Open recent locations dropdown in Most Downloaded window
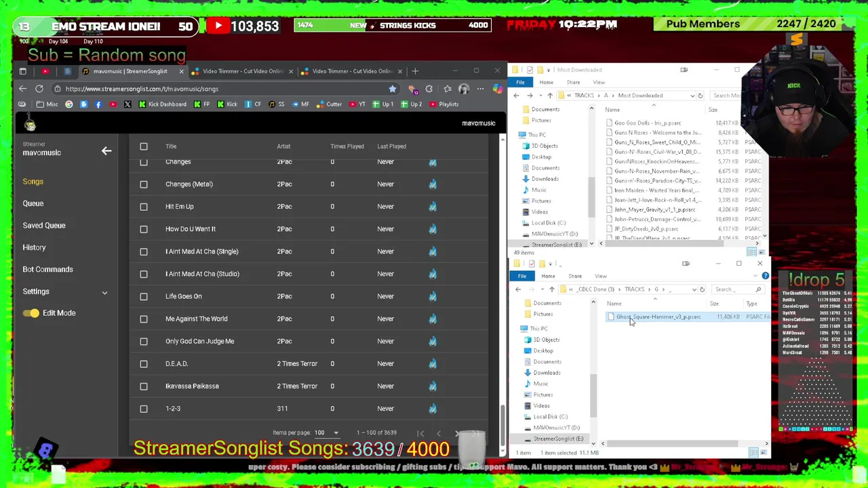868x488 pixels. [x=540, y=96]
